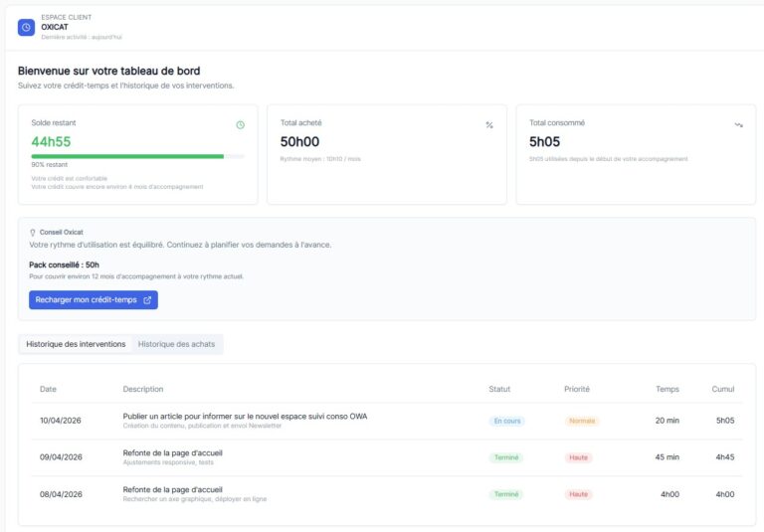Switch to the Historique des achats tab
Viewport: 764px width, 532px height.
[178, 344]
